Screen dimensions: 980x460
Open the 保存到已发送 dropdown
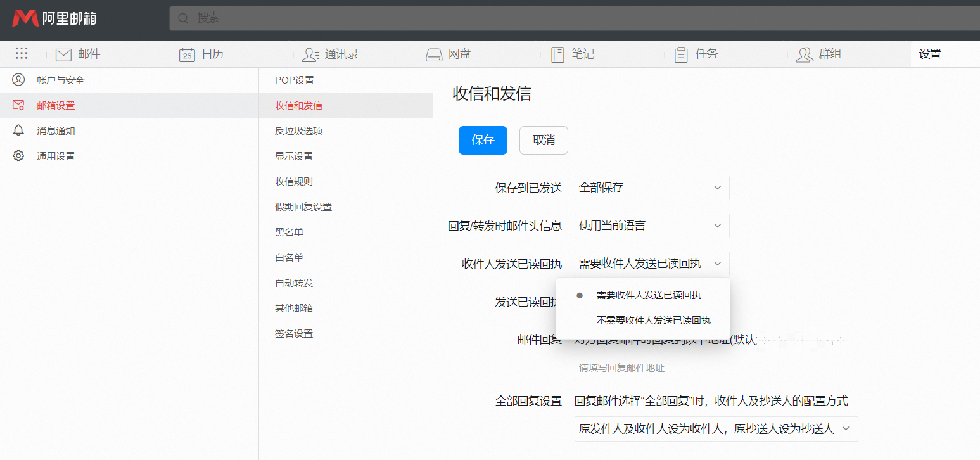652,188
